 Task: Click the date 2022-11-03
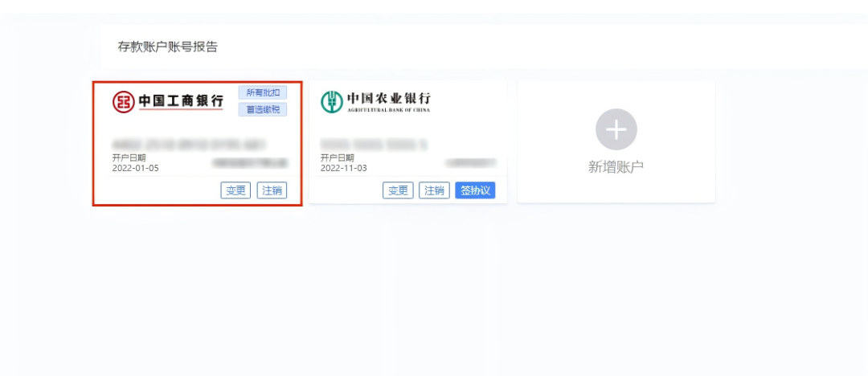(x=343, y=168)
